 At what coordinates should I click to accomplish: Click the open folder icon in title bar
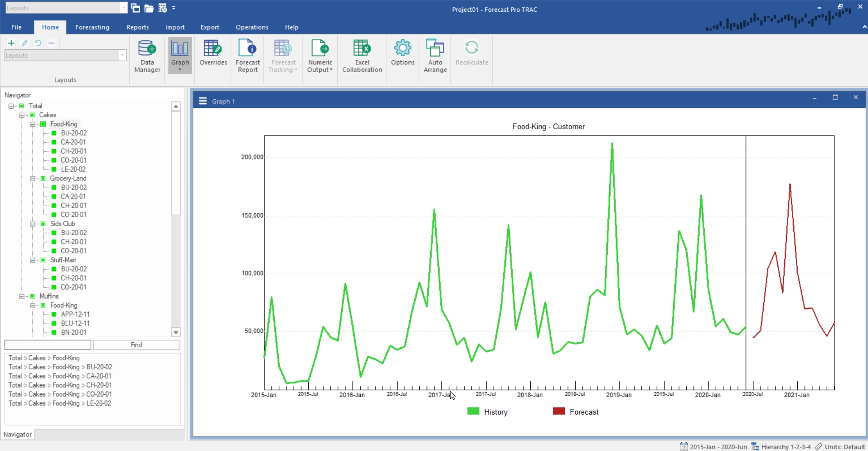[149, 8]
